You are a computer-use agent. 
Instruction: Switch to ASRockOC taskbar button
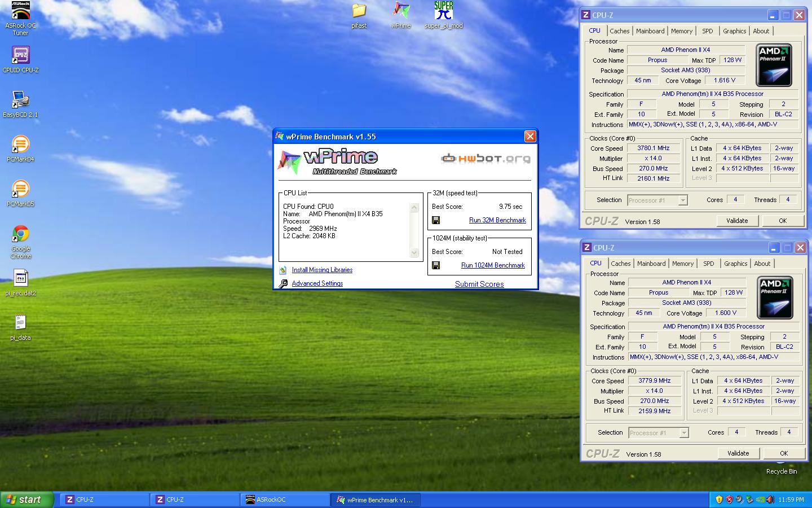point(286,500)
